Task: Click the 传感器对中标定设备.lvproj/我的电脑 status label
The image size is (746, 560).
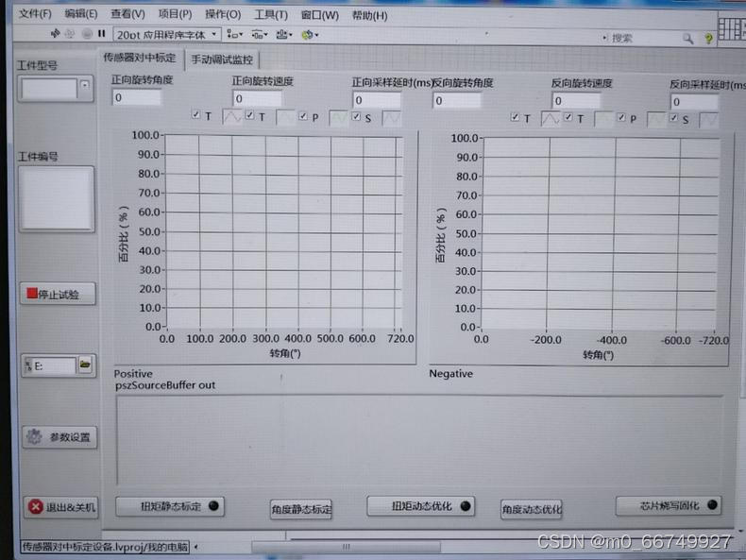Action: click(105, 547)
